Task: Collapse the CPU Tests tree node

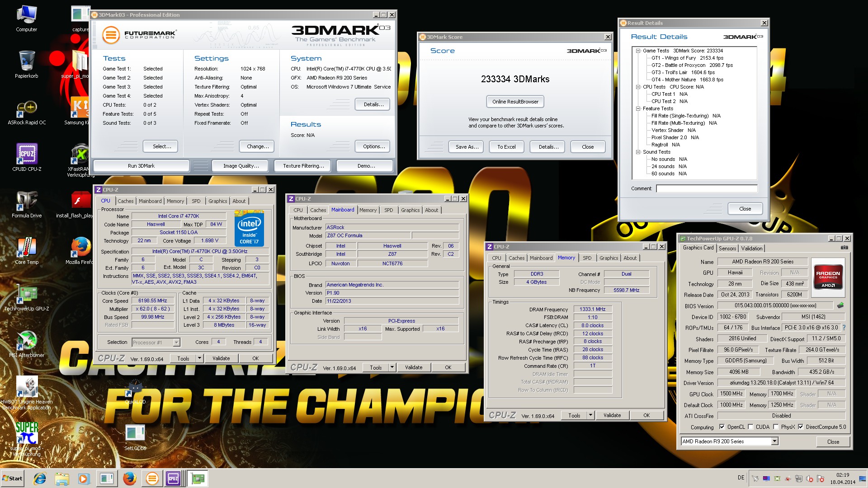Action: tap(638, 87)
